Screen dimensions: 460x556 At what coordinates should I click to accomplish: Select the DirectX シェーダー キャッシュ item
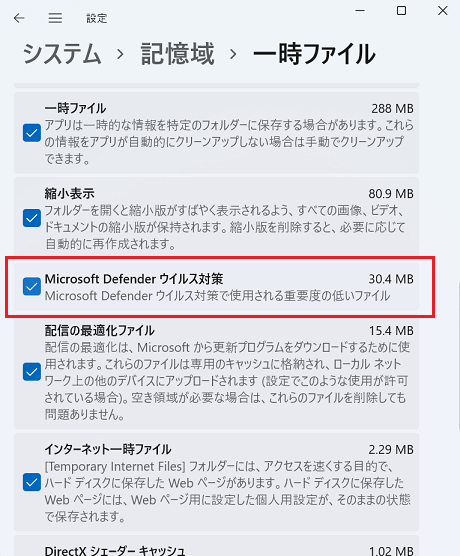point(216,546)
